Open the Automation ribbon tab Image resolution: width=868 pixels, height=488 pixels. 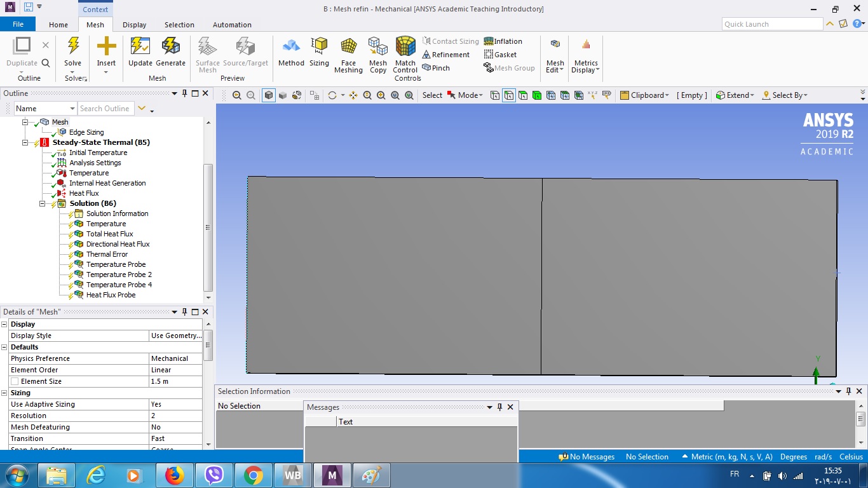click(x=232, y=25)
